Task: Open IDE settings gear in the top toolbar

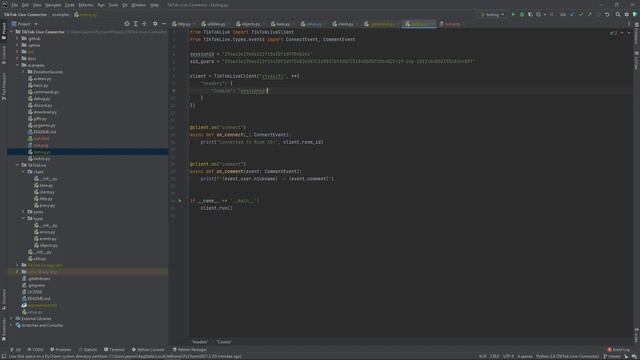Action: click(627, 14)
